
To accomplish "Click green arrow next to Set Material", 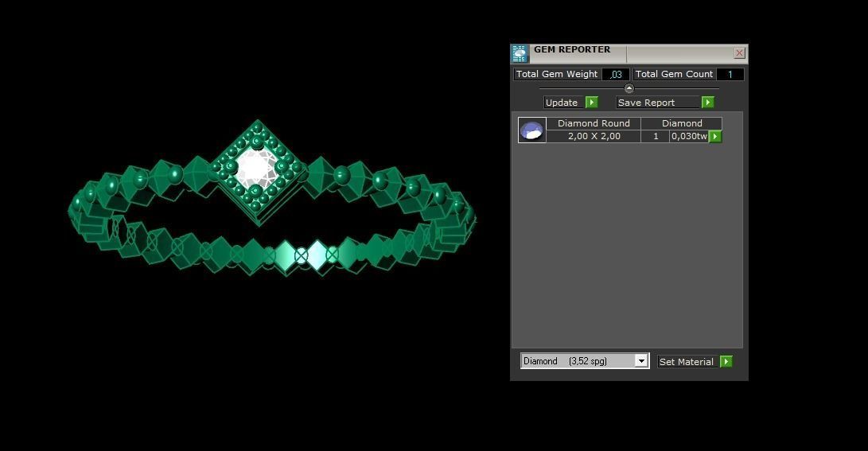I will tap(726, 361).
